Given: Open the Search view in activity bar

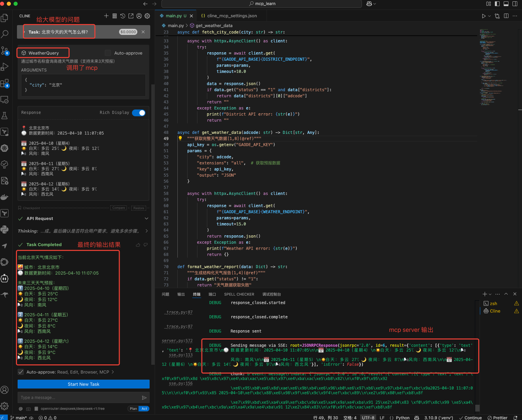Looking at the screenshot, I should pyautogui.click(x=5, y=34).
